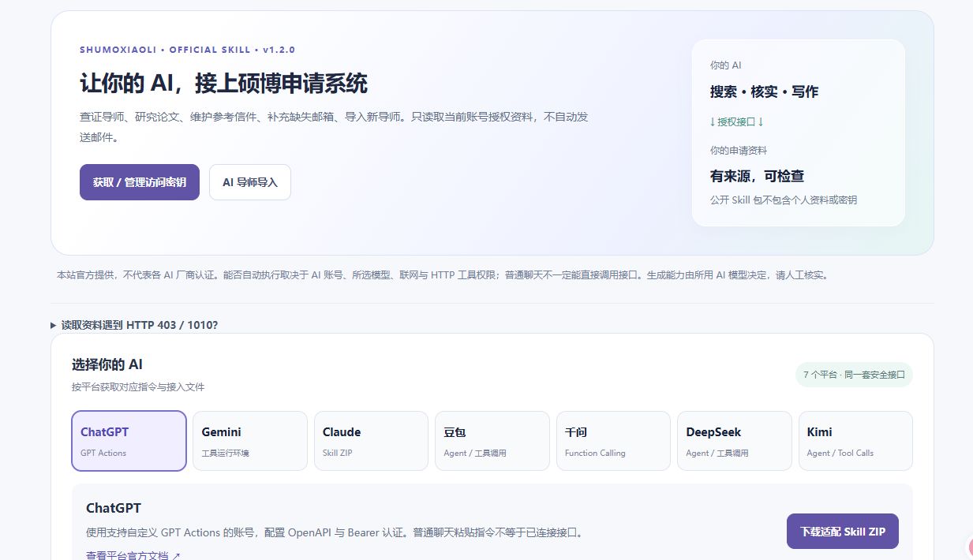The width and height of the screenshot is (973, 560).
Task: Click the 有来源，可检查 heading
Action: click(757, 176)
